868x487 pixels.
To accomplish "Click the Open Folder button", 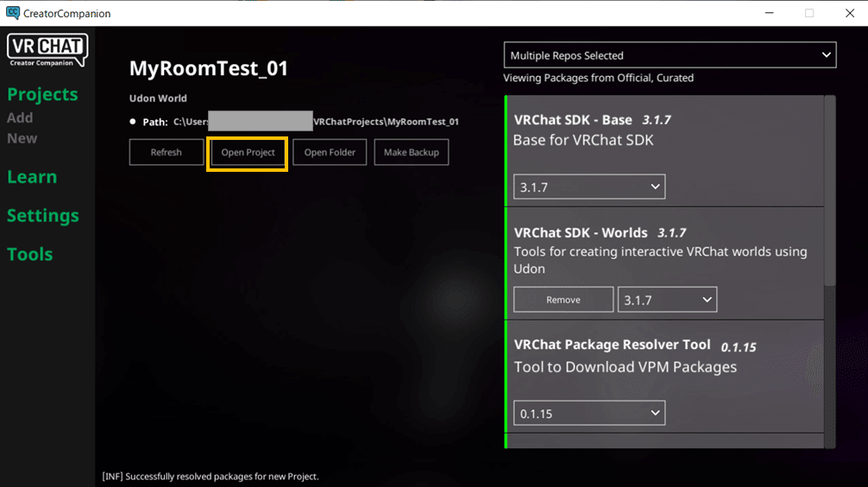I will pos(330,152).
